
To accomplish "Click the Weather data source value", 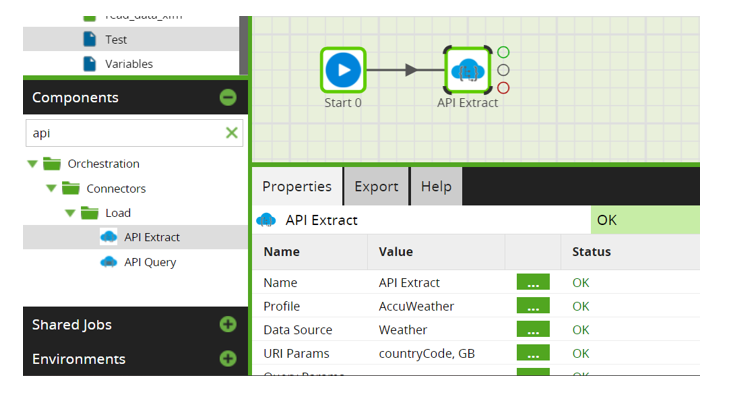I will (403, 330).
